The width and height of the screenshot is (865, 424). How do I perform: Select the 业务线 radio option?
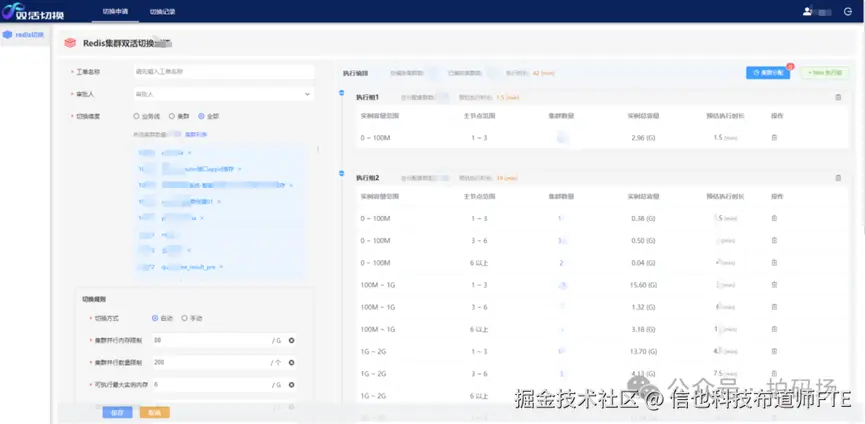tap(146, 116)
